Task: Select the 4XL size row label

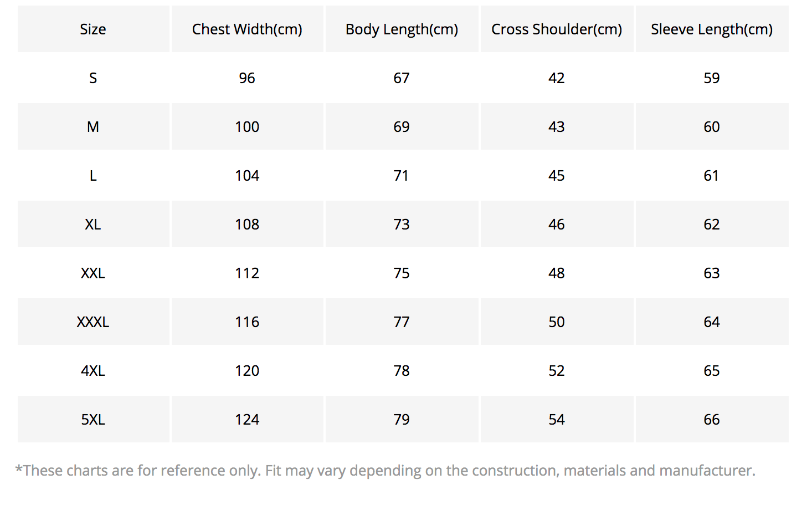Action: [93, 371]
